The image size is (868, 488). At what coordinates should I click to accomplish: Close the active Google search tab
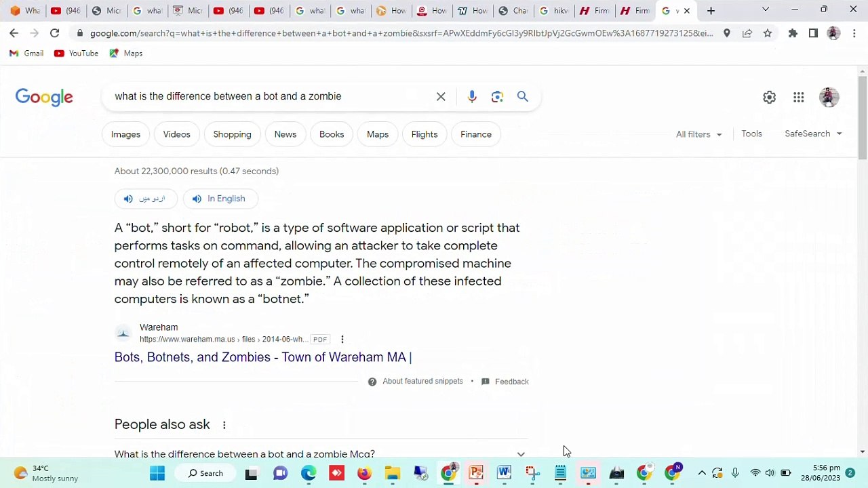686,11
